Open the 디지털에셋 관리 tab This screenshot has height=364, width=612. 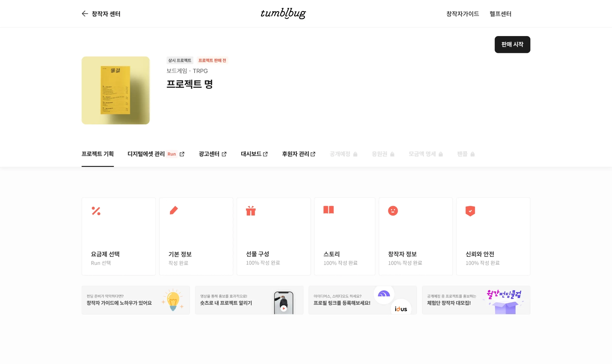tap(146, 154)
